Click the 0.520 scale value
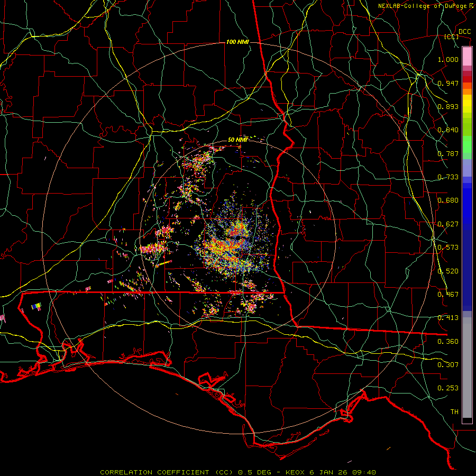 [448, 271]
